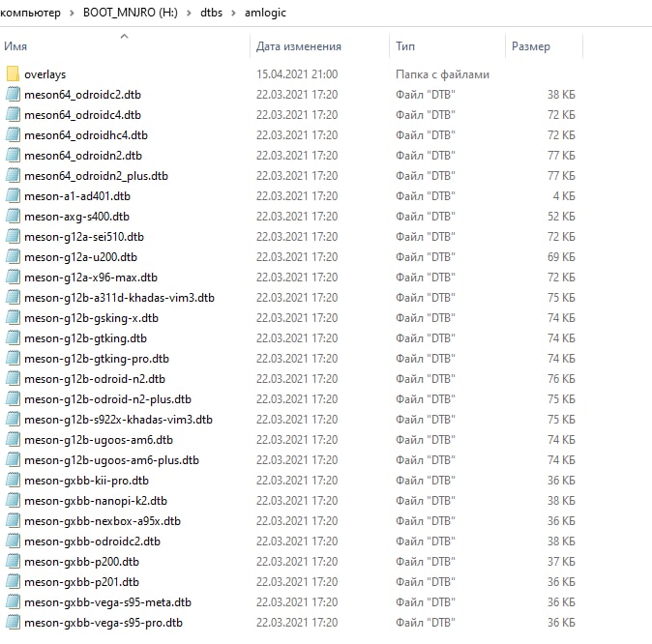652x644 pixels.
Task: Select icon of meson-gxbb-nexbox-a95x.dtb
Action: tap(13, 521)
